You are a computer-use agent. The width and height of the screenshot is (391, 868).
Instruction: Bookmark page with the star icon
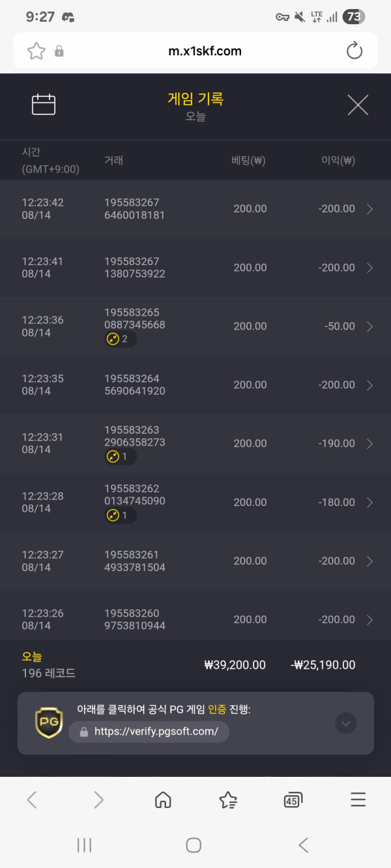pyautogui.click(x=36, y=51)
